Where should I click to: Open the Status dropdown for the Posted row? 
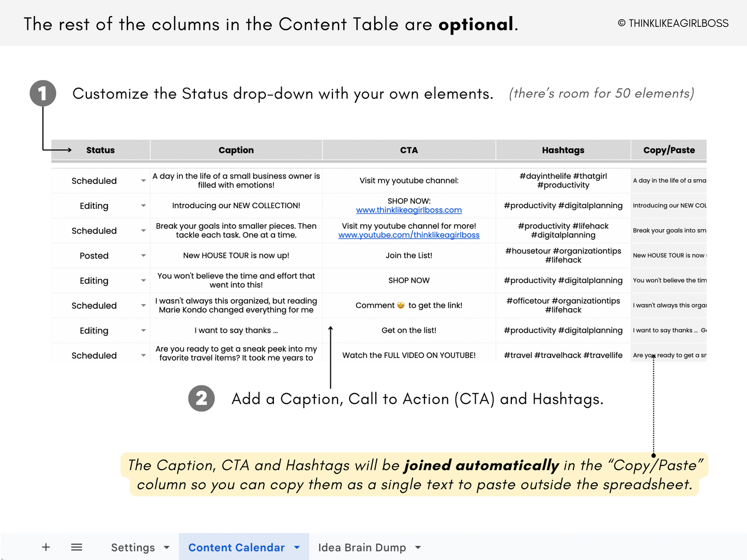[x=143, y=255]
